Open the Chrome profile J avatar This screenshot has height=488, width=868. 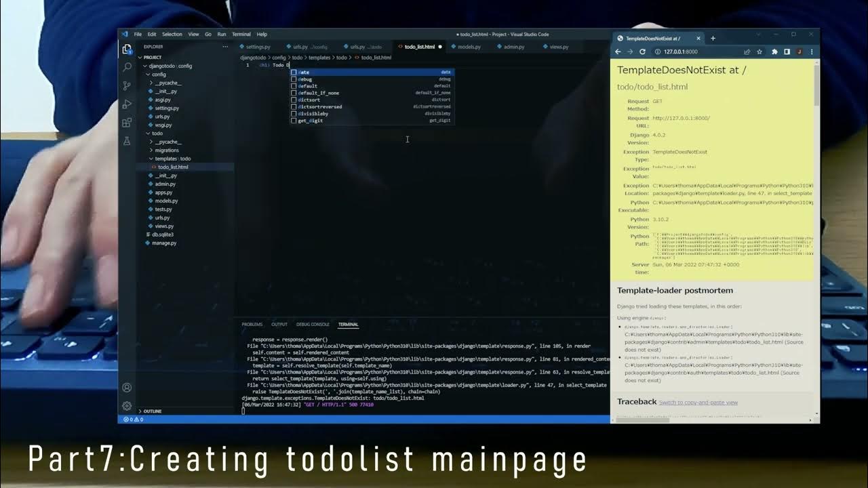tap(799, 52)
